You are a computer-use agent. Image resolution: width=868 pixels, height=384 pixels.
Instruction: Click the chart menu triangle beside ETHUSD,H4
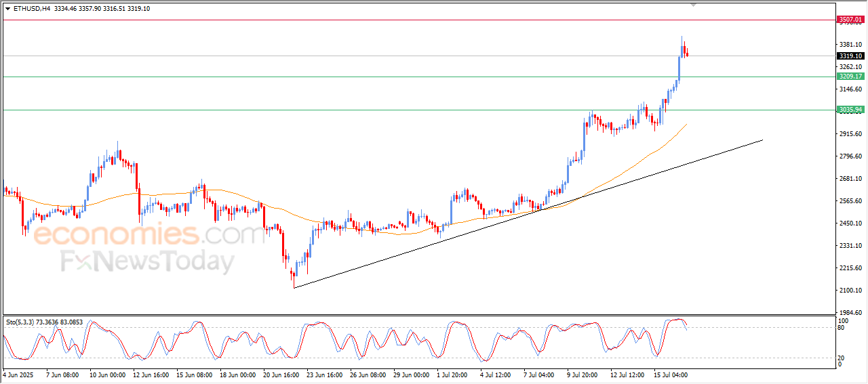[7, 8]
